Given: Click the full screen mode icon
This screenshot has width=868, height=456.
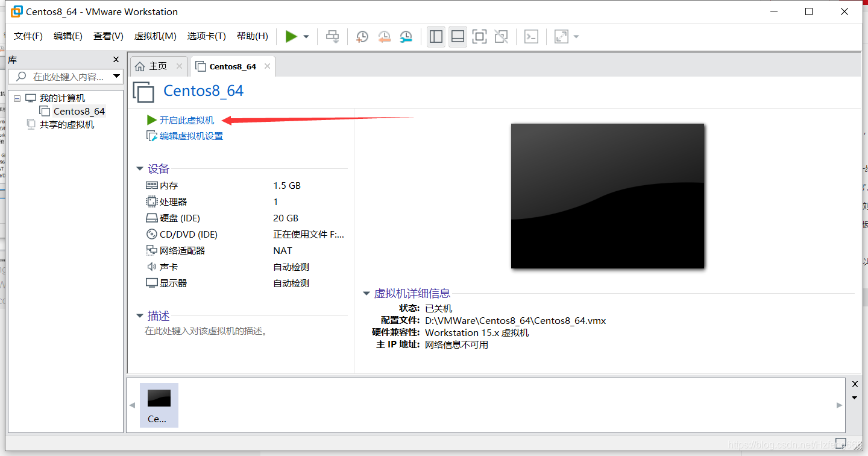Looking at the screenshot, I should pyautogui.click(x=479, y=37).
